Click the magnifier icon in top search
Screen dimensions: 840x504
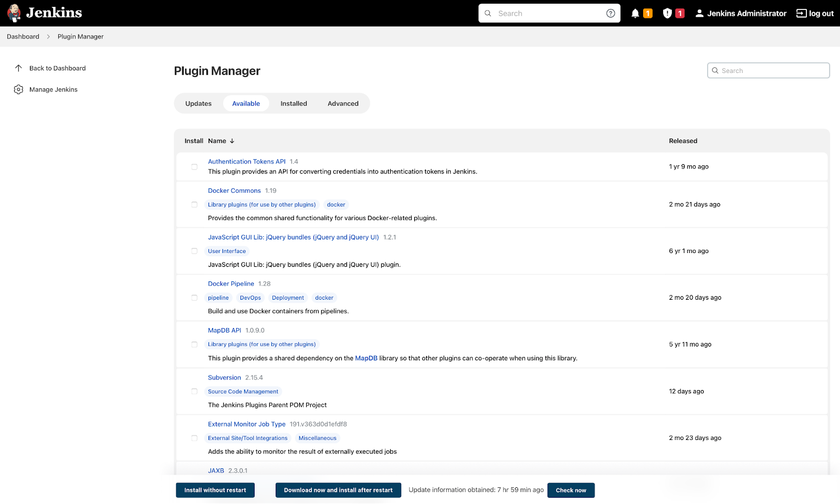point(488,14)
